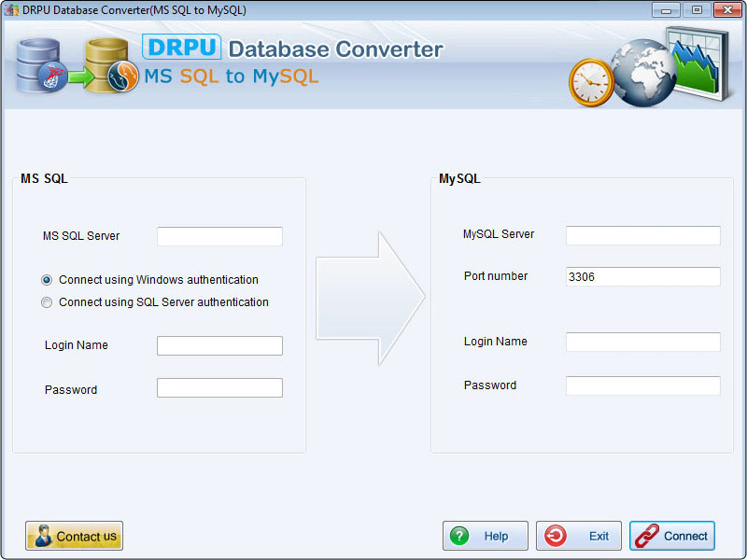This screenshot has width=747, height=560.
Task: Click the Help question mark icon
Action: (x=461, y=536)
